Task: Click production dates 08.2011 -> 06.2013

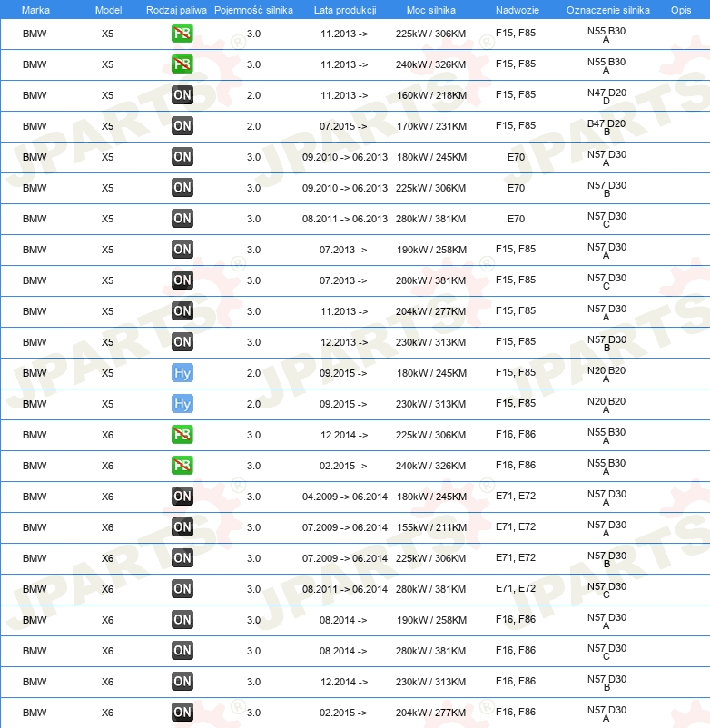Action: point(344,219)
